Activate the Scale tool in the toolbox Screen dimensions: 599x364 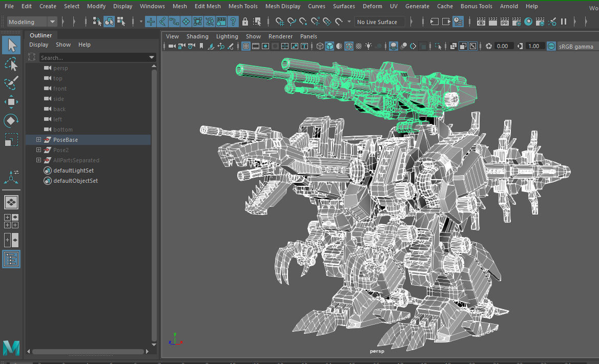(11, 140)
